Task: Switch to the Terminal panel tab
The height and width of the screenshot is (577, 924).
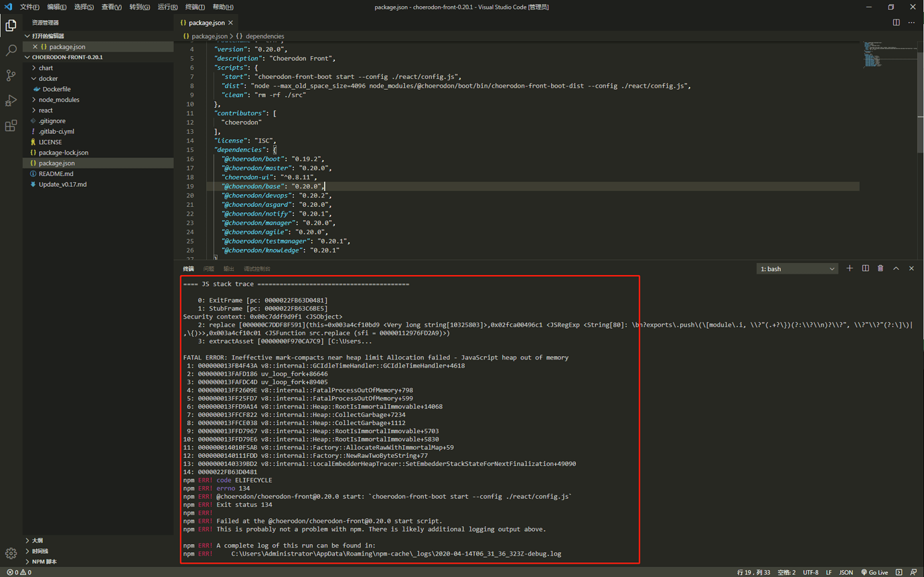Action: [188, 268]
